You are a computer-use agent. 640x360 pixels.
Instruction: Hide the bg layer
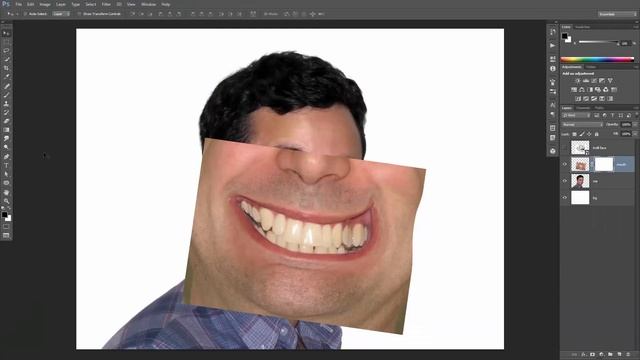[565, 198]
